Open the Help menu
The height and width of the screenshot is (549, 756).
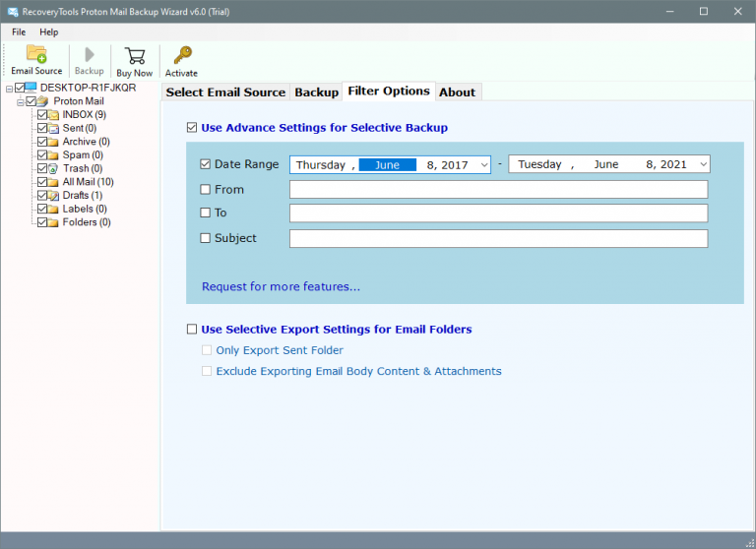coord(48,32)
